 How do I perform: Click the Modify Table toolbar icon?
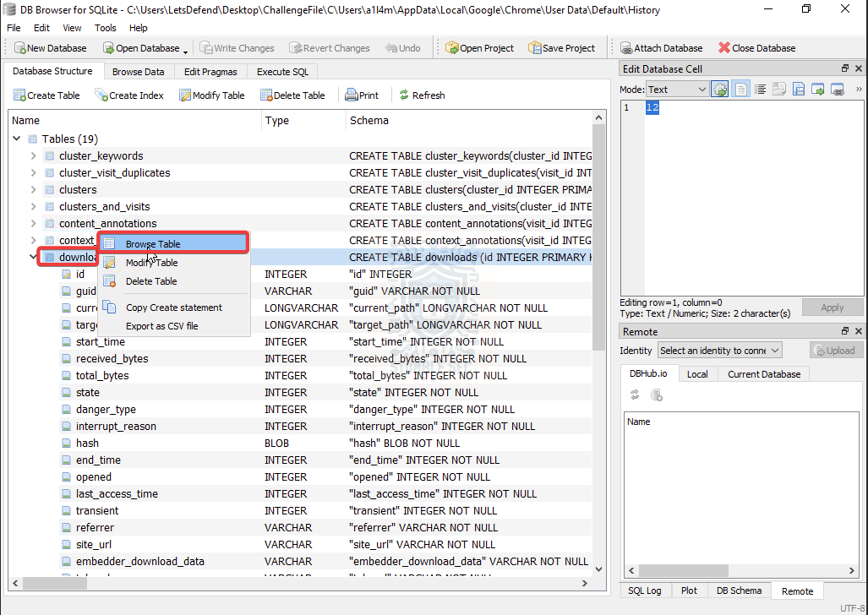(185, 95)
